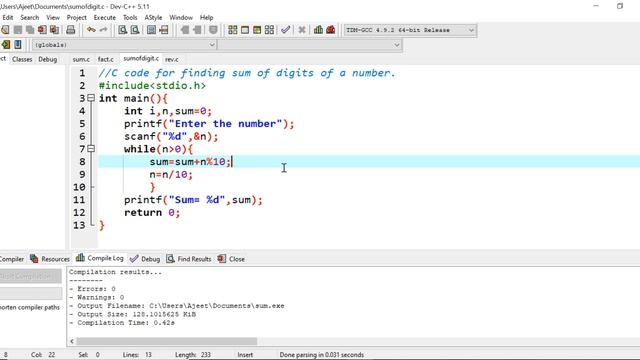The height and width of the screenshot is (360, 640).
Task: Collapse the main() fold marker on line 3
Action: tap(91, 98)
